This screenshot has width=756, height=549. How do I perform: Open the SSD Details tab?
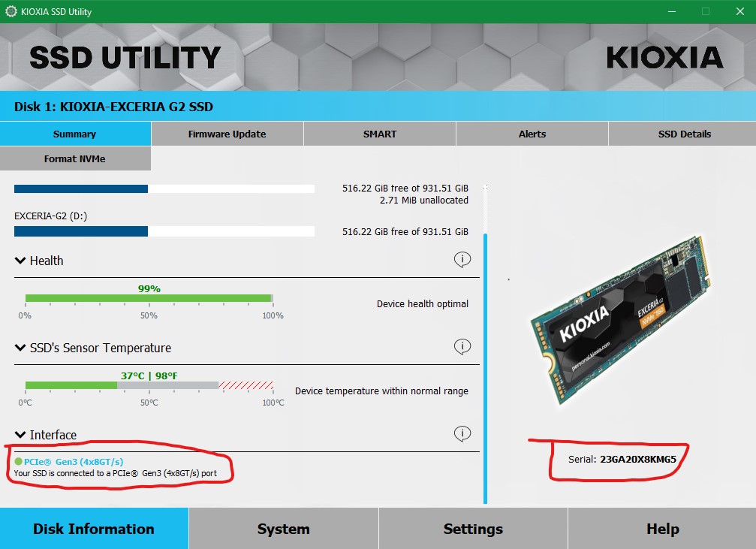682,134
